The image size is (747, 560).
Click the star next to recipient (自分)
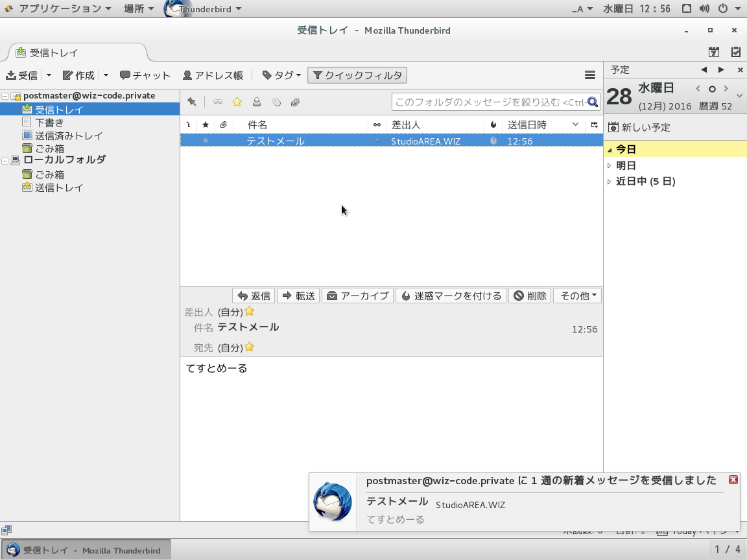[x=250, y=347]
